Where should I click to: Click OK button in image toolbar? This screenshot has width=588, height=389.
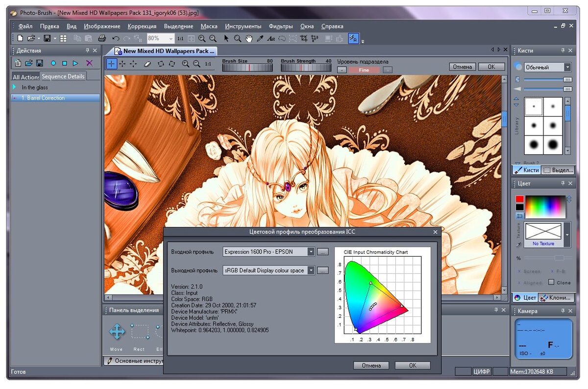tap(491, 67)
